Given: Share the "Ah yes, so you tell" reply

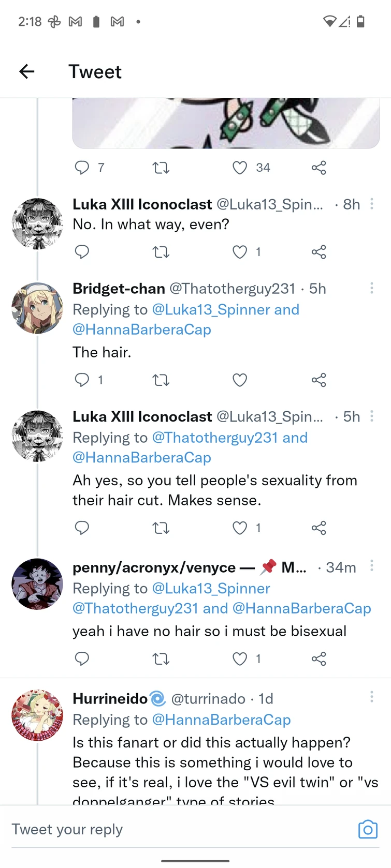Looking at the screenshot, I should pyautogui.click(x=318, y=528).
